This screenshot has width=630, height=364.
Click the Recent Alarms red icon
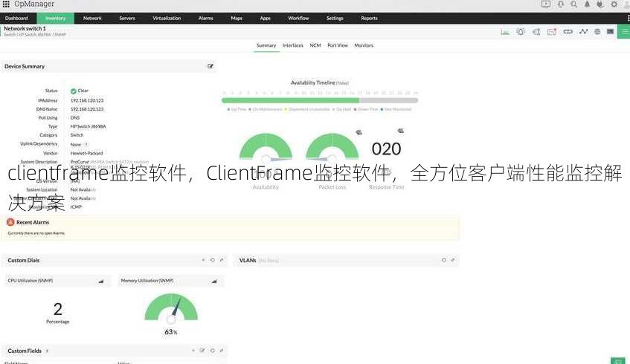(x=10, y=222)
